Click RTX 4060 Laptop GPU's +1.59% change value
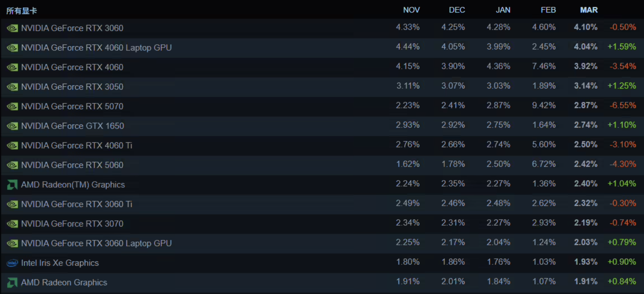Image resolution: width=644 pixels, height=294 pixels. [622, 47]
